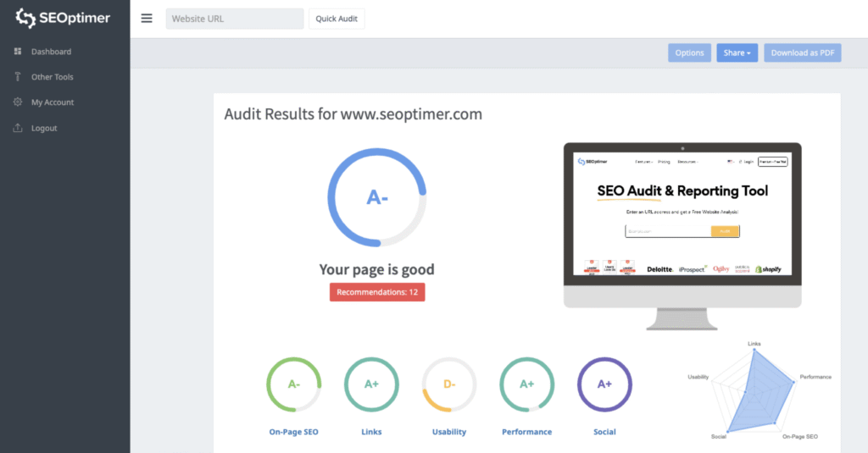
Task: Click the Recommendations: 12 badge
Action: click(x=377, y=292)
